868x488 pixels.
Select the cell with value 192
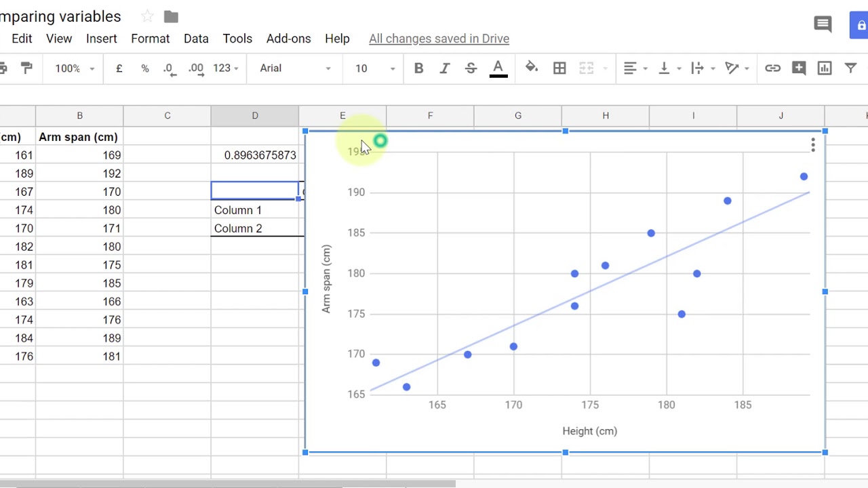[x=79, y=174]
